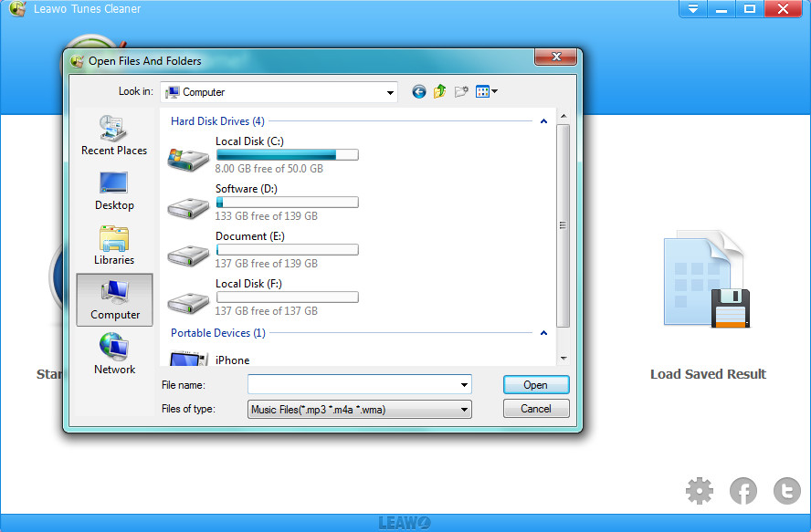Expand the Look in dropdown
The width and height of the screenshot is (811, 532).
point(391,92)
